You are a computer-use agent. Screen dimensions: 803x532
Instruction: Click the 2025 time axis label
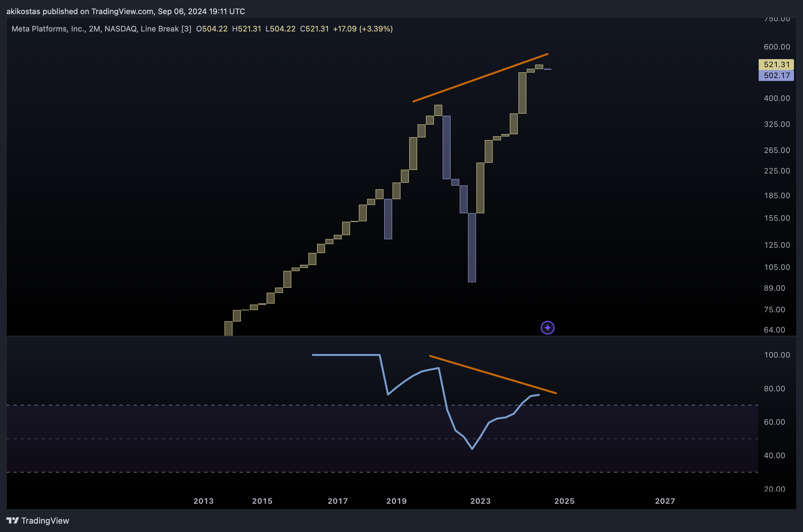coord(564,501)
